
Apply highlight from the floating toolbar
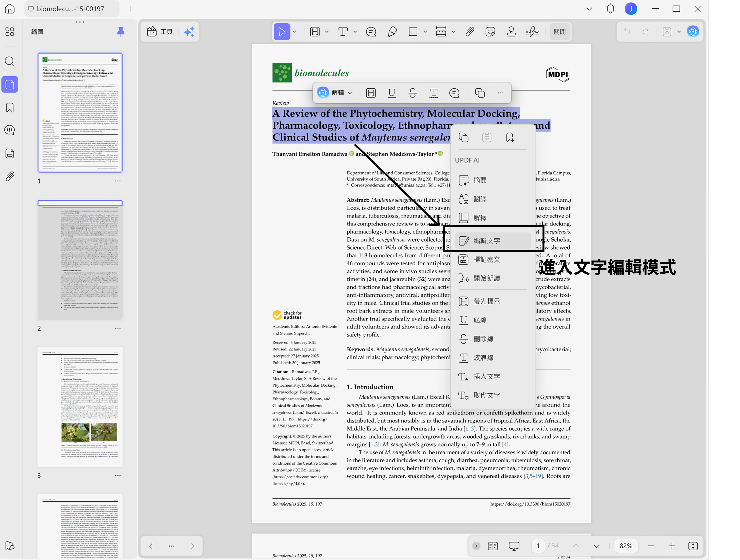[x=371, y=93]
